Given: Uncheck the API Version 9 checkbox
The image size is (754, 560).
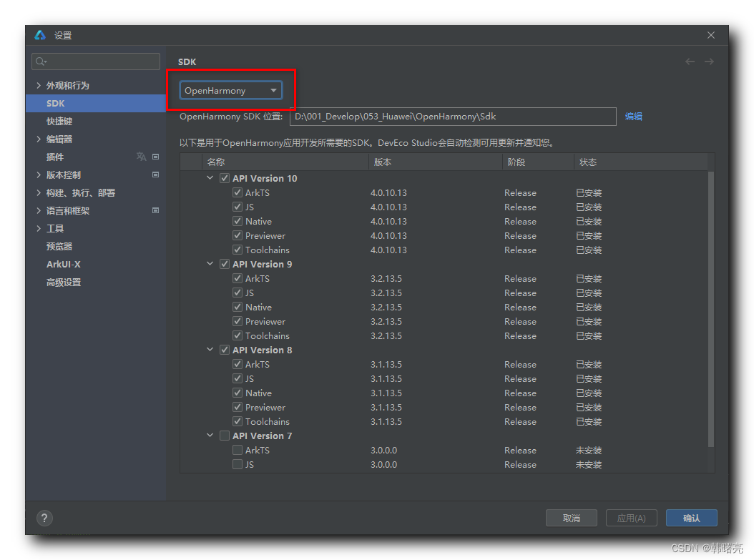Looking at the screenshot, I should tap(225, 264).
